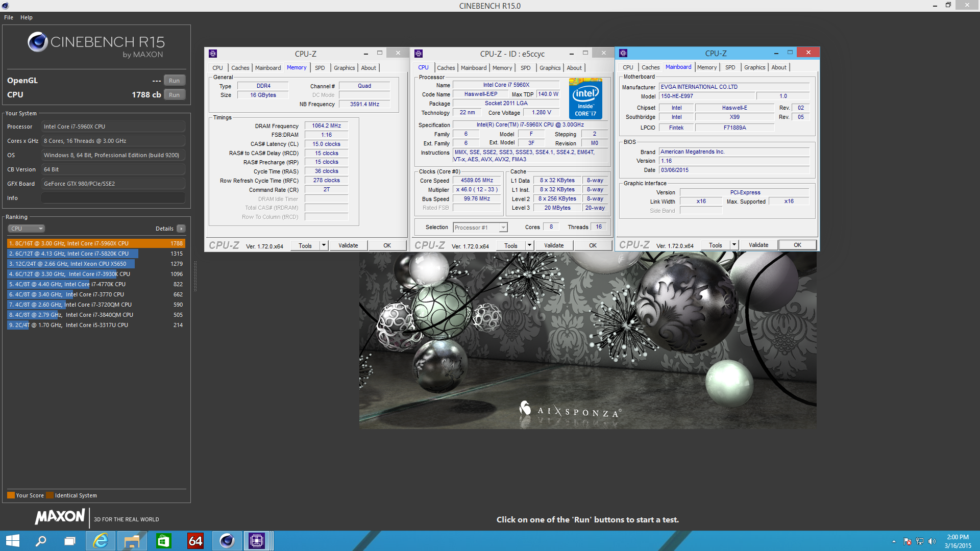Switch to Cinebench via its taskbar icon
980x551 pixels.
click(x=227, y=541)
